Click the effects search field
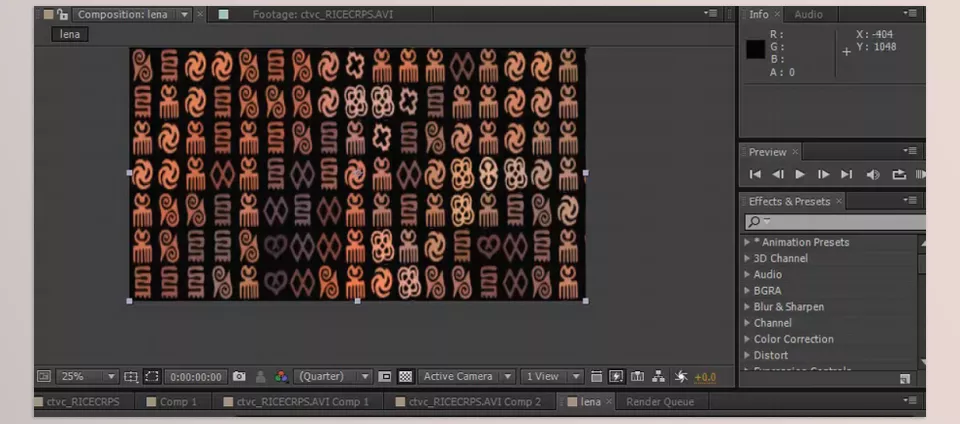 (x=835, y=221)
